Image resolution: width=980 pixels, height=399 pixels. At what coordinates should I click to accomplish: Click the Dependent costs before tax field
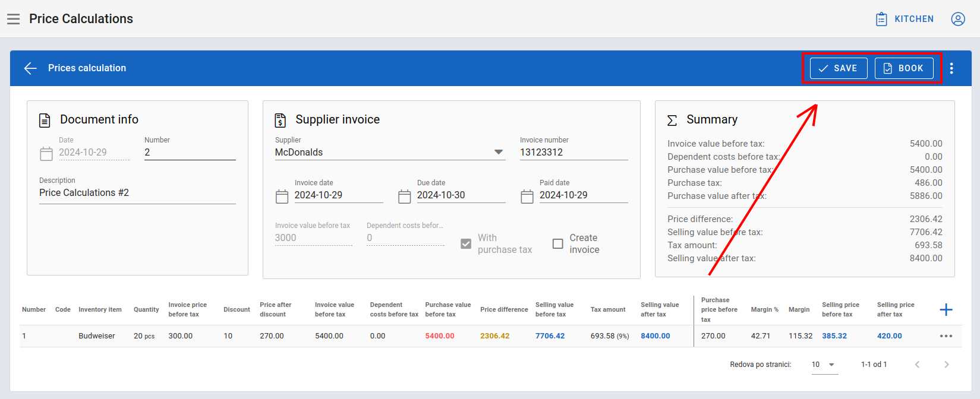405,238
